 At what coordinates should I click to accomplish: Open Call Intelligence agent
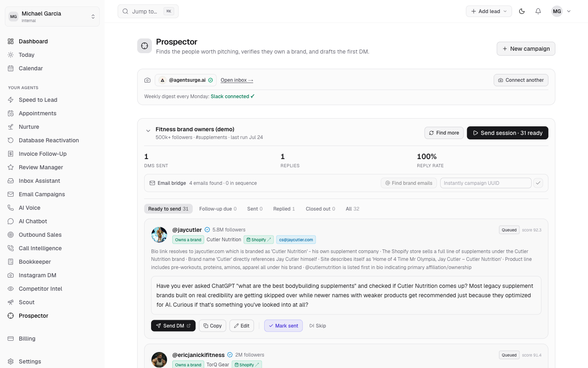[52, 248]
